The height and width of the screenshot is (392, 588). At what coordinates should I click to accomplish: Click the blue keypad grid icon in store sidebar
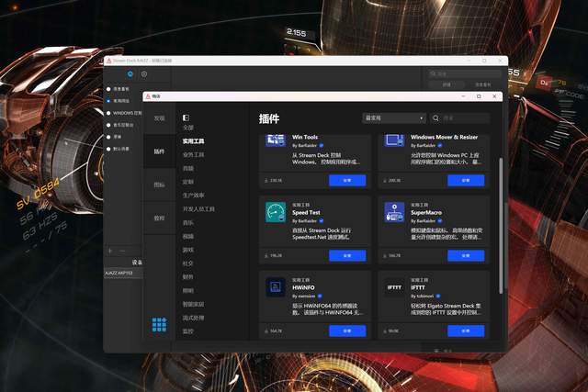(x=159, y=325)
